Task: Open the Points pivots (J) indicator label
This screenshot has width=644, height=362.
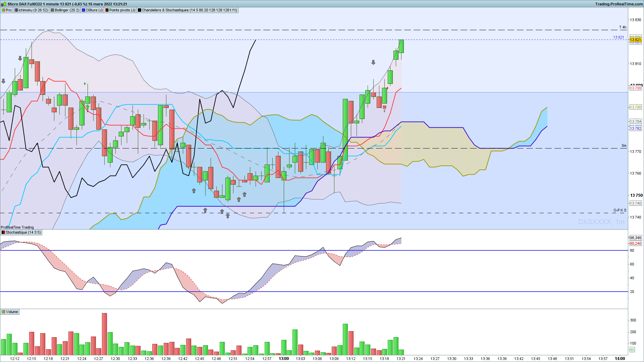Action: (120, 10)
